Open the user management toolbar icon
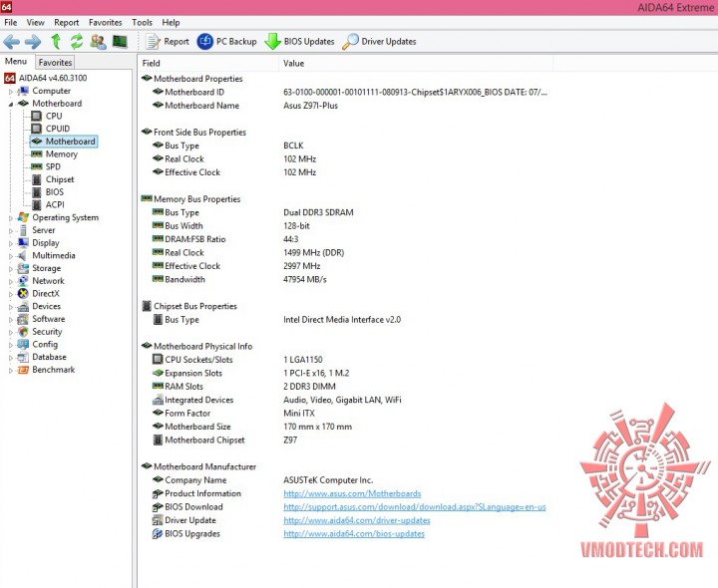This screenshot has height=588, width=718. pyautogui.click(x=99, y=42)
